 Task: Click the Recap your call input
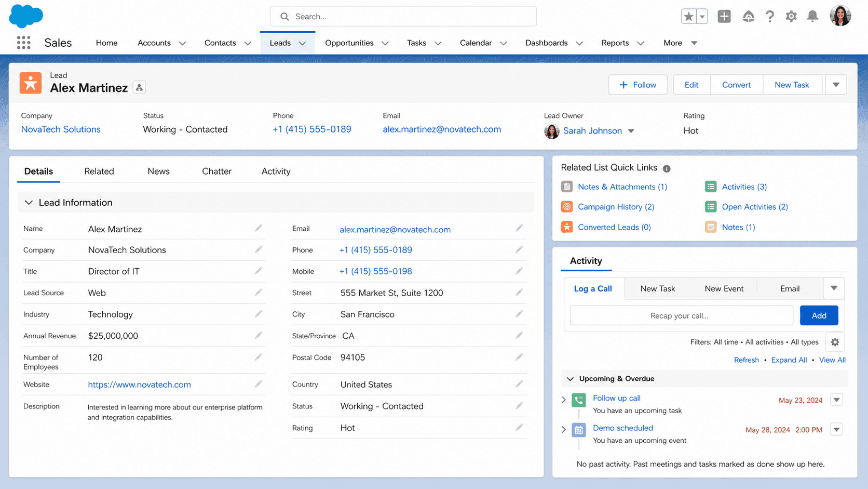pos(681,315)
